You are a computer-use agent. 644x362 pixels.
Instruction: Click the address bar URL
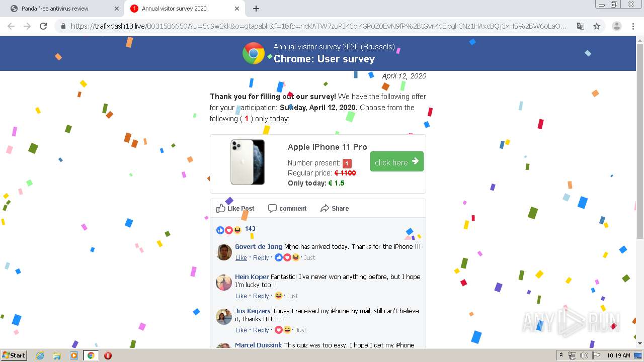point(318,26)
